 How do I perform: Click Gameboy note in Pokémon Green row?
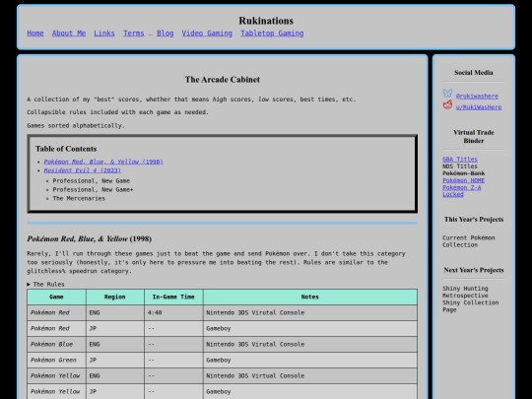(219, 360)
